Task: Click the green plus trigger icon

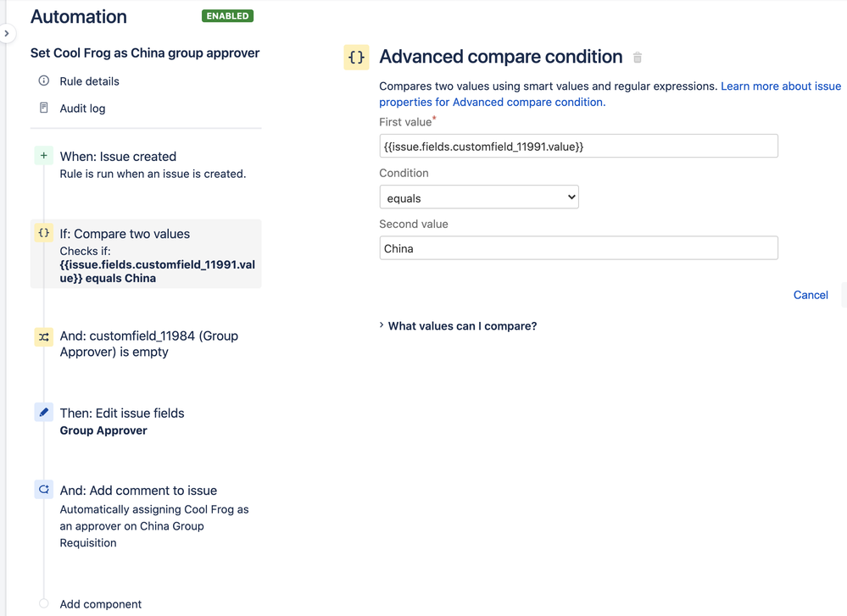Action: click(x=44, y=156)
